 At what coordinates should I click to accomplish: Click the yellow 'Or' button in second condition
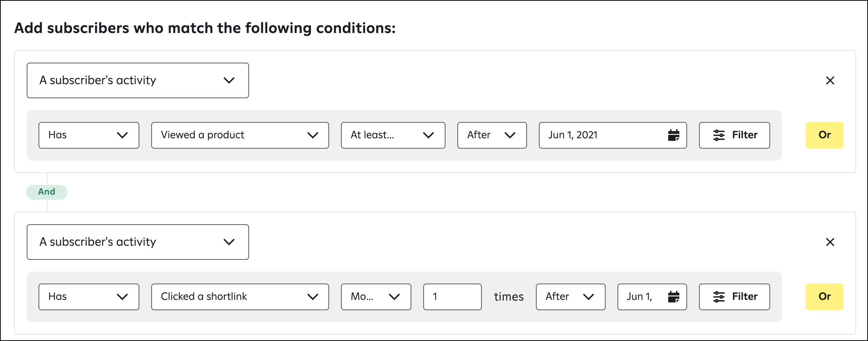click(x=825, y=297)
